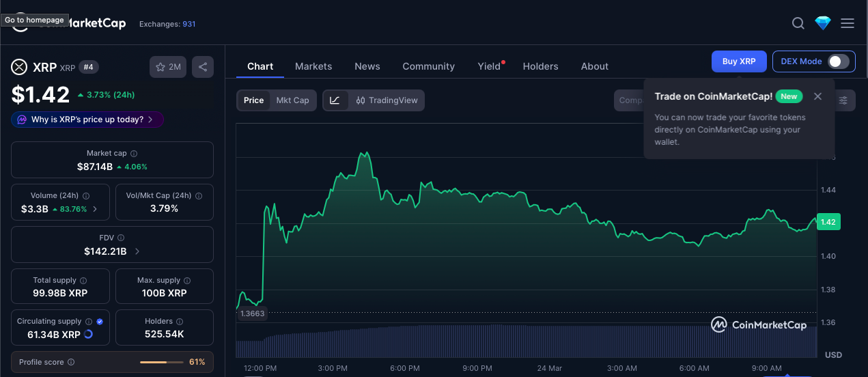Switch to the Markets tab
The image size is (868, 377).
coord(313,66)
